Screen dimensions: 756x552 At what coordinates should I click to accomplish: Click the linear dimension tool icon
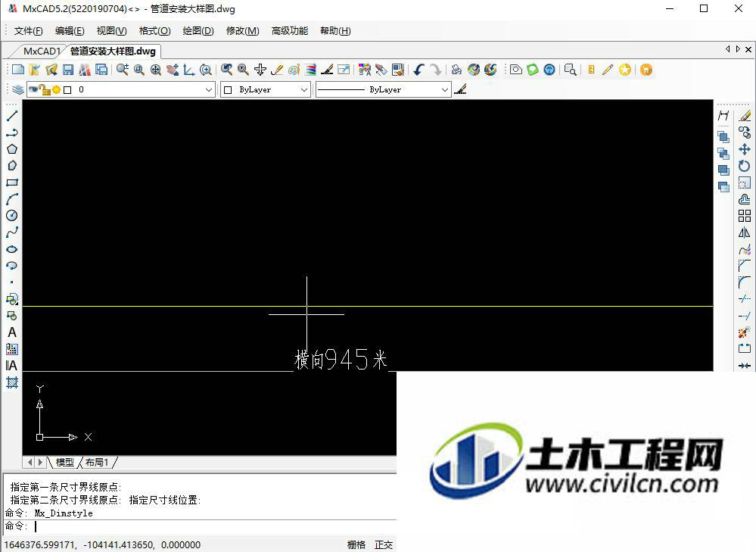click(x=723, y=116)
